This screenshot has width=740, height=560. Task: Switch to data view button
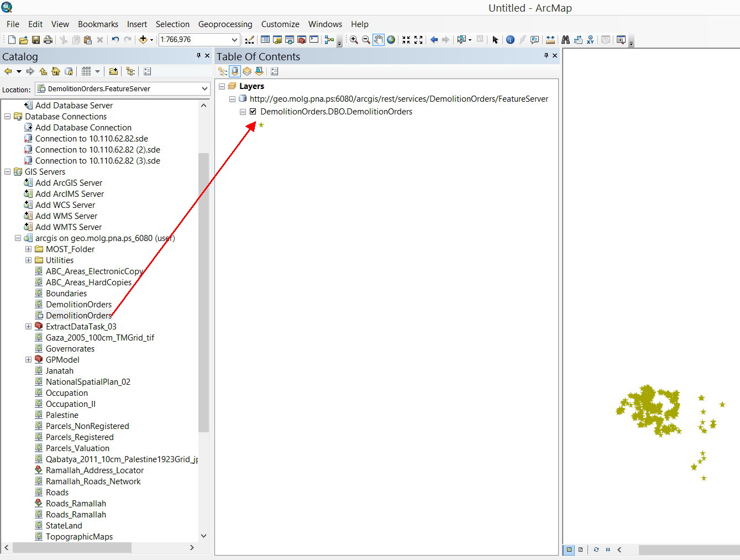pos(569,549)
